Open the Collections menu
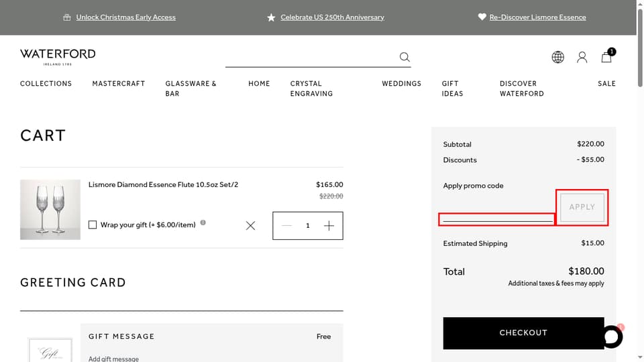 click(x=46, y=84)
